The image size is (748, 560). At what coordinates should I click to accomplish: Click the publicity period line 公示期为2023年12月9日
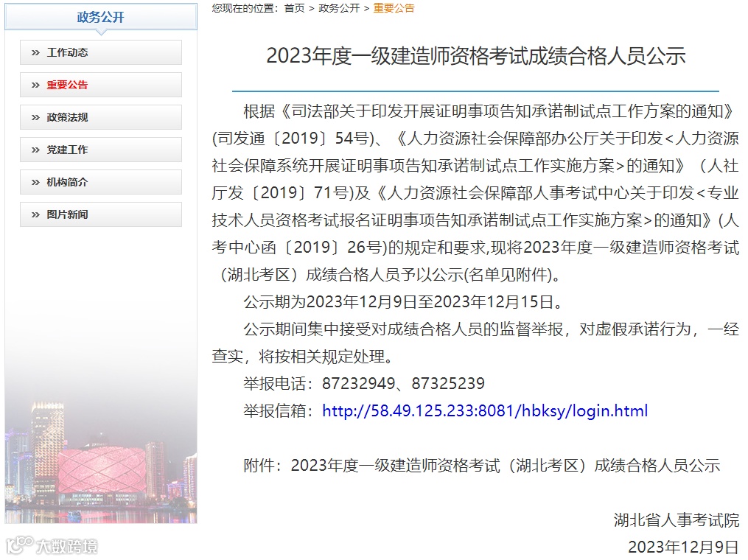(x=404, y=302)
